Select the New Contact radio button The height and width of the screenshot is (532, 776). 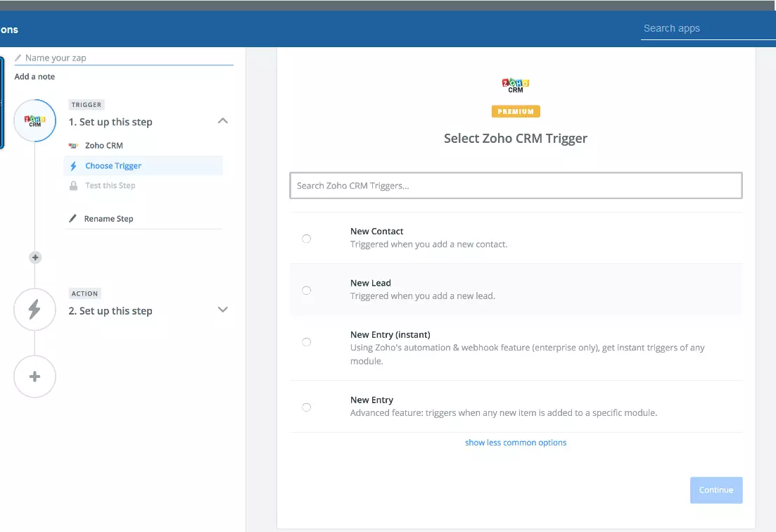306,239
